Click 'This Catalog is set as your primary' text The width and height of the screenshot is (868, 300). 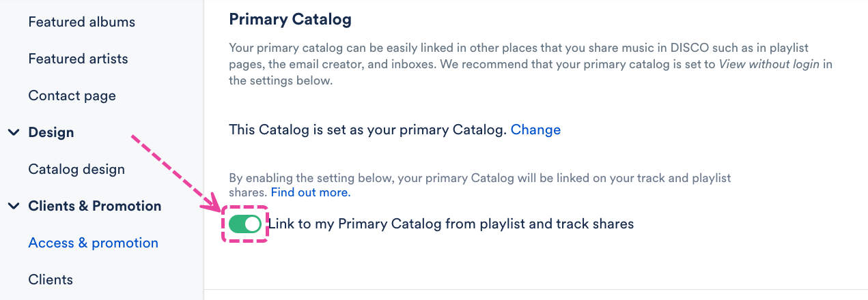[367, 130]
